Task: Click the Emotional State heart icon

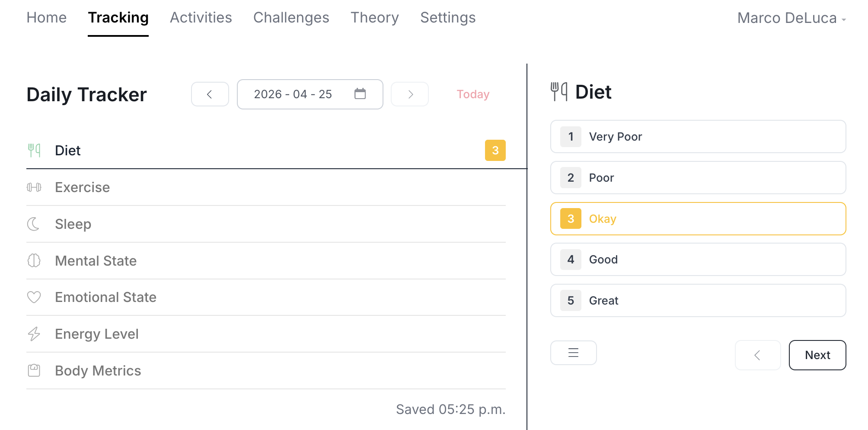Action: [35, 297]
